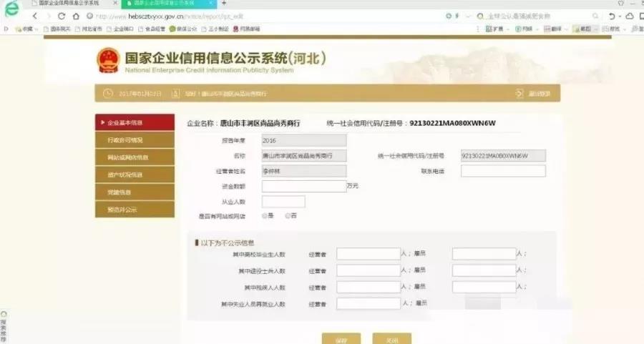Click the 统一社会信用代码 greyed field
The image size is (644, 344).
(x=503, y=156)
